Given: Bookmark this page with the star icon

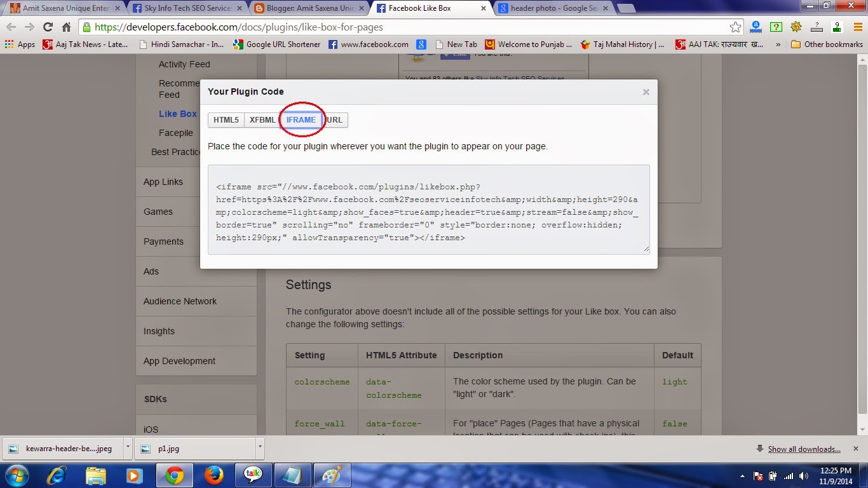Looking at the screenshot, I should pos(735,27).
